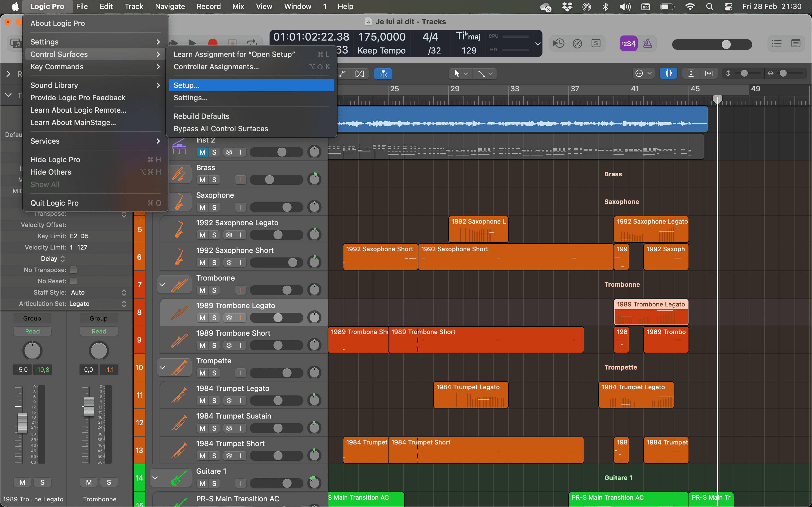The height and width of the screenshot is (507, 812).
Task: Tick the No Transpose checkbox
Action: (x=74, y=270)
